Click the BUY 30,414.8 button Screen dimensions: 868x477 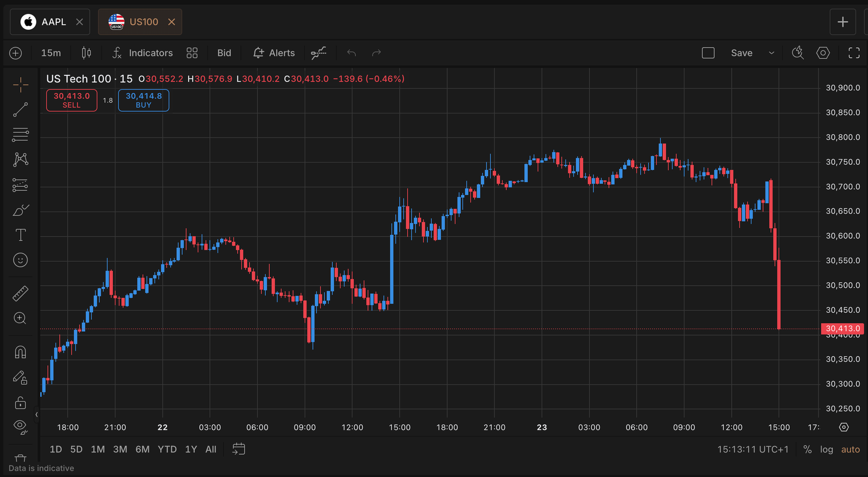[x=144, y=100]
